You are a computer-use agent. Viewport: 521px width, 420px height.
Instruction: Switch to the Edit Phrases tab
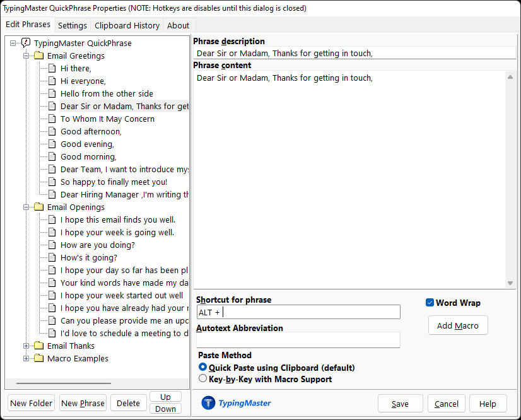[28, 25]
